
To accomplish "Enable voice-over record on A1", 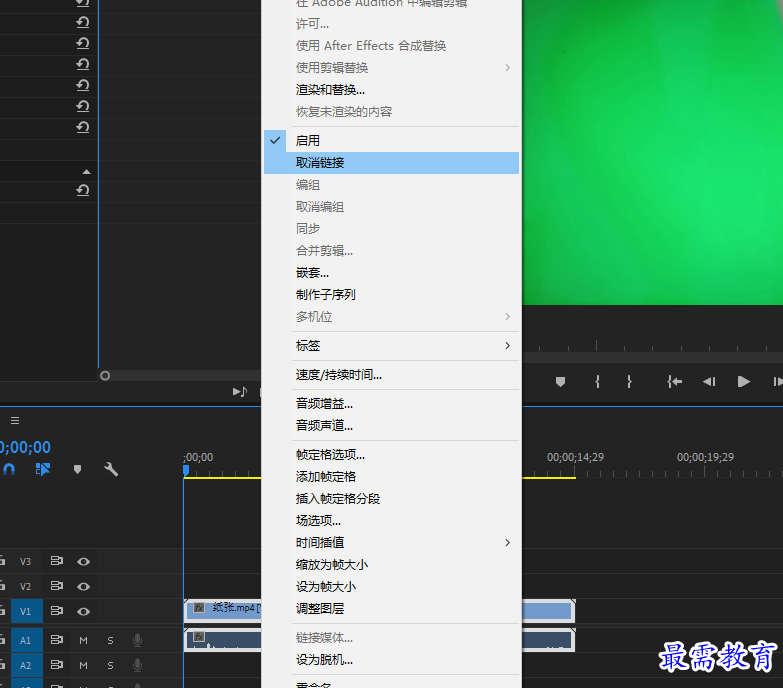I will tap(137, 640).
